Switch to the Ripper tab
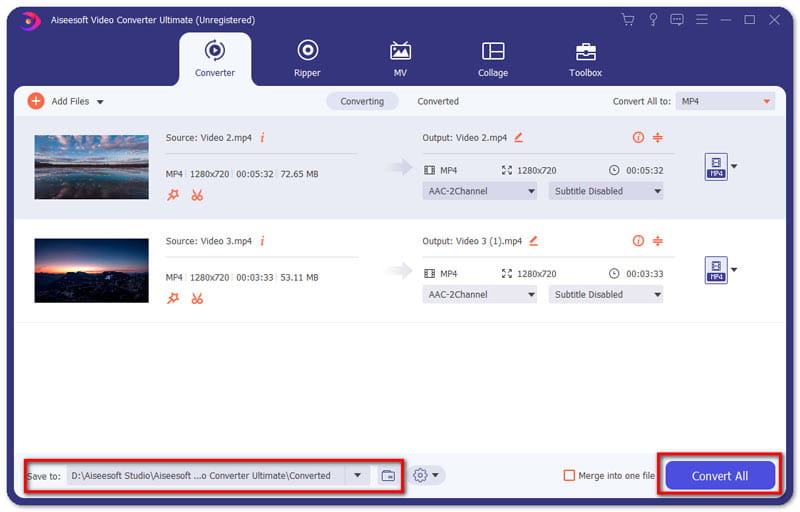The image size is (800, 512). point(307,59)
